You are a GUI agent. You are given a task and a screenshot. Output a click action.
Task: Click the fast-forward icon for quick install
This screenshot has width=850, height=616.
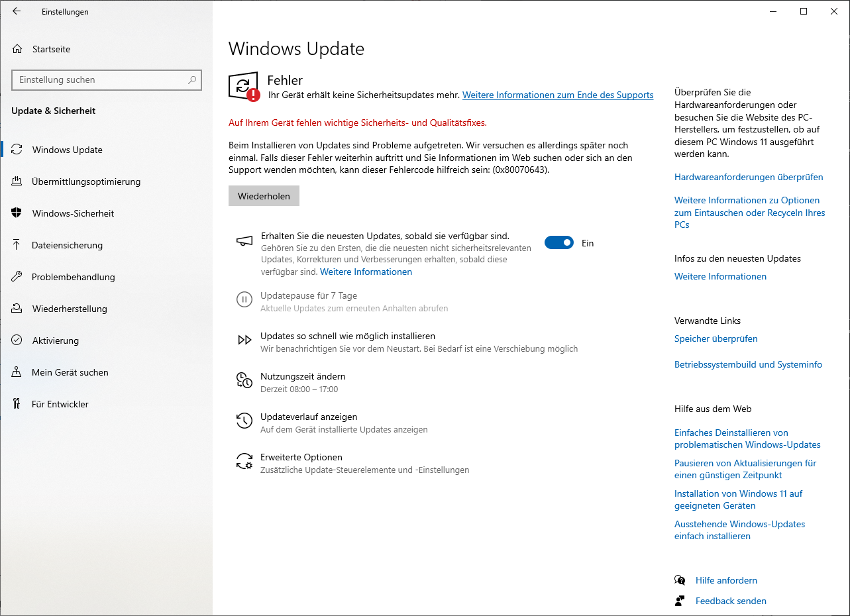coord(244,340)
